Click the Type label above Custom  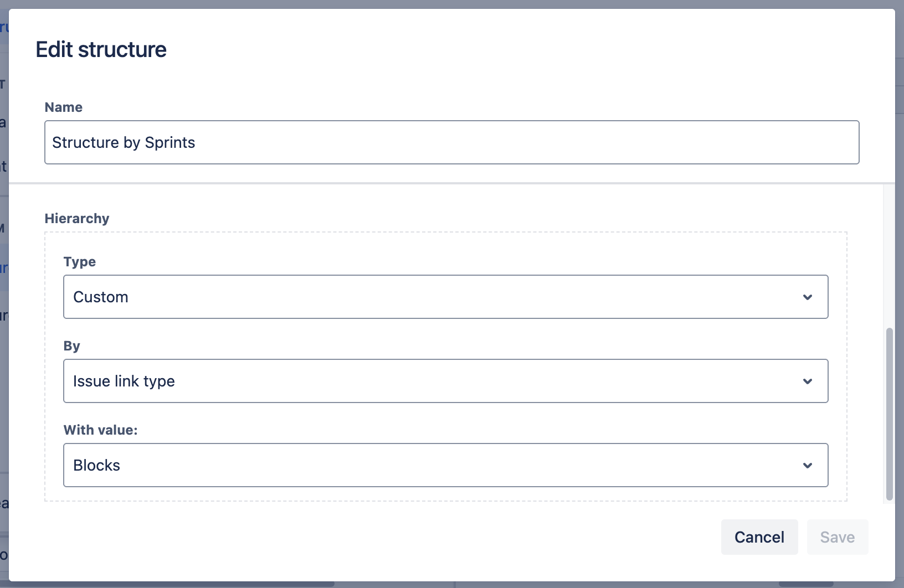click(80, 262)
